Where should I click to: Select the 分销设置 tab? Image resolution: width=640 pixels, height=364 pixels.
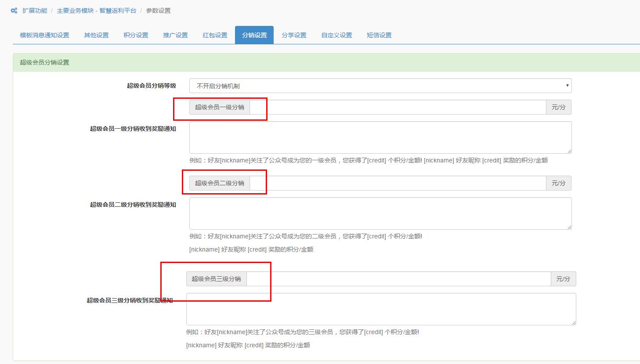[254, 35]
